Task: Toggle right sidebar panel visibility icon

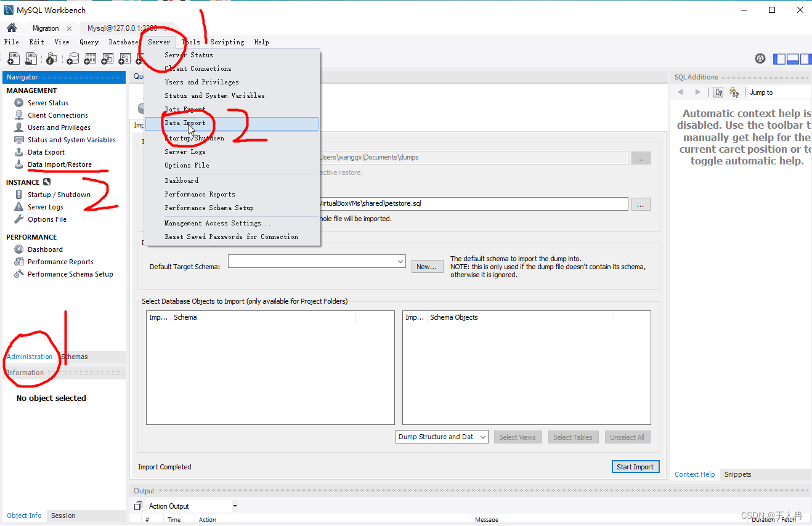Action: 806,59
